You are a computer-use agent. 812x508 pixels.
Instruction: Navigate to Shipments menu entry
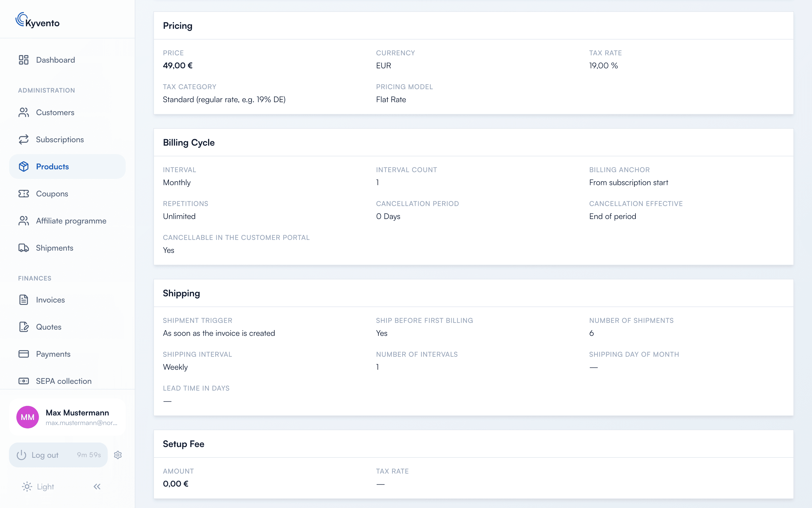pos(67,248)
